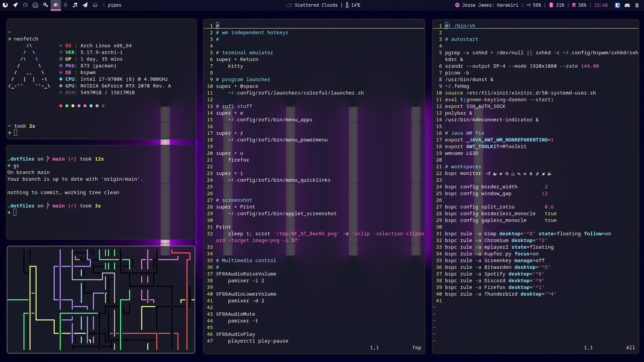Viewport: 644px width, 362px height.
Task: Click the active eye-slash workspace icon
Action: coord(56,5)
